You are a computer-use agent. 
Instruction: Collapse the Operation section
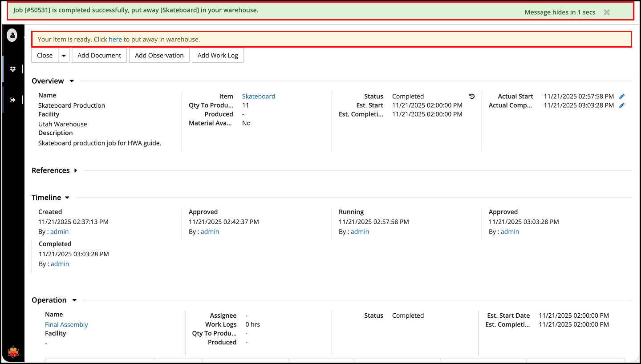click(74, 300)
